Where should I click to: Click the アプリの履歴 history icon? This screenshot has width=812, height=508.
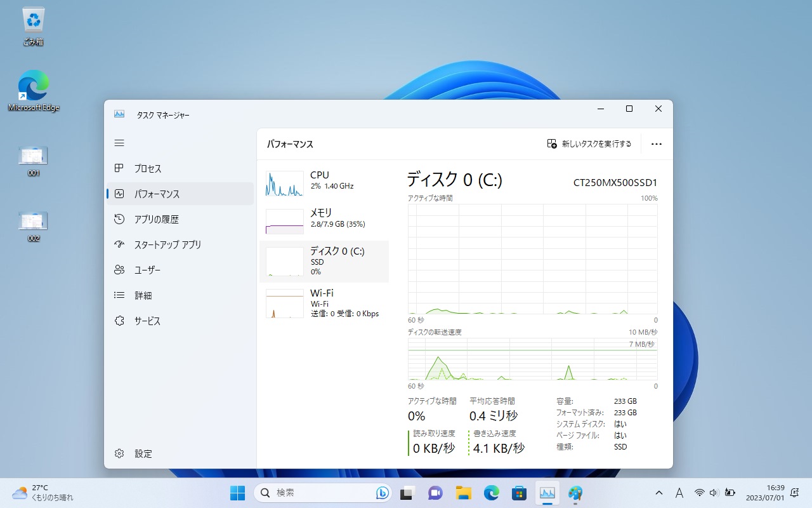[x=119, y=219]
